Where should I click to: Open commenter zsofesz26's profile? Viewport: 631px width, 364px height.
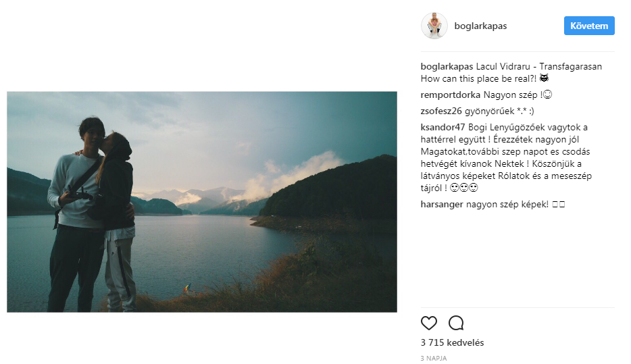pos(441,111)
